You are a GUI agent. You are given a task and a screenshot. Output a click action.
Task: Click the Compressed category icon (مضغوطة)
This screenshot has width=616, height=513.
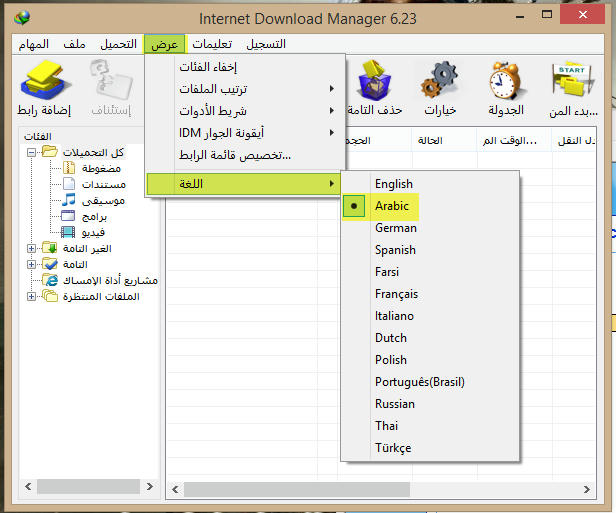pyautogui.click(x=69, y=168)
